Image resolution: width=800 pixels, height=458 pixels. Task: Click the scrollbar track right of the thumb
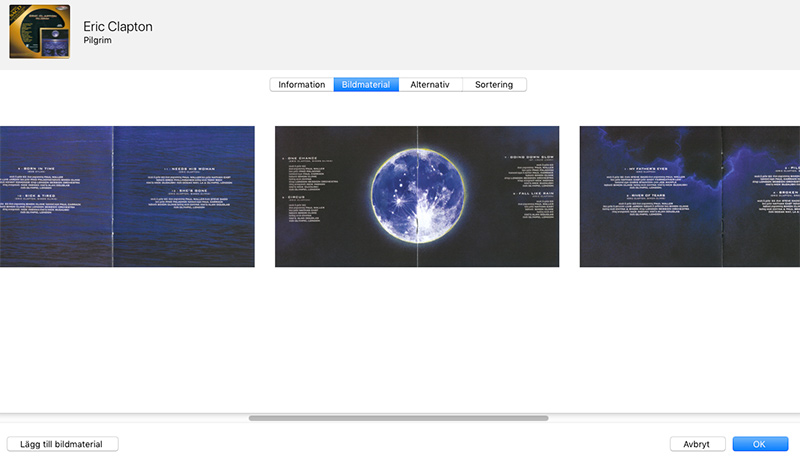[x=670, y=418]
